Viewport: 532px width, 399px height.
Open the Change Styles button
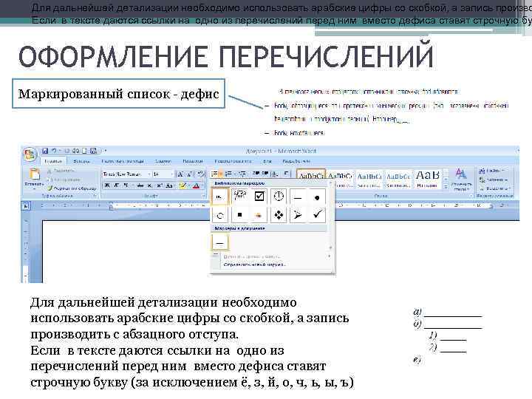click(x=461, y=180)
